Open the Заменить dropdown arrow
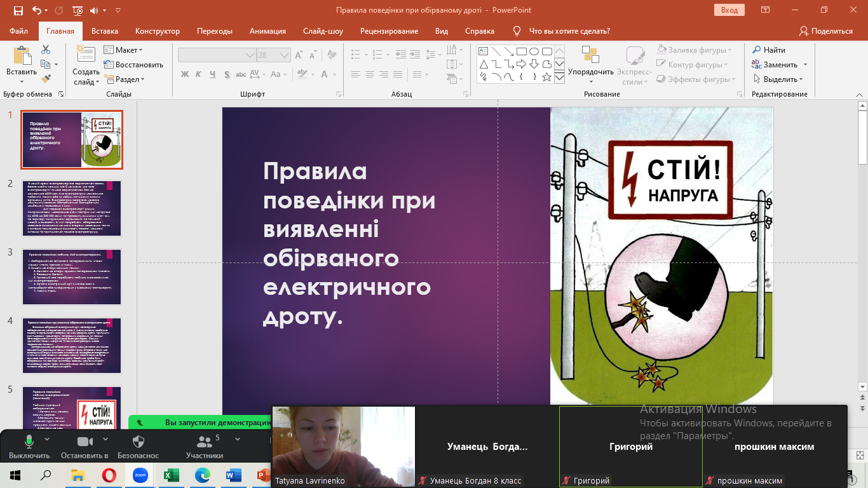 tap(805, 65)
